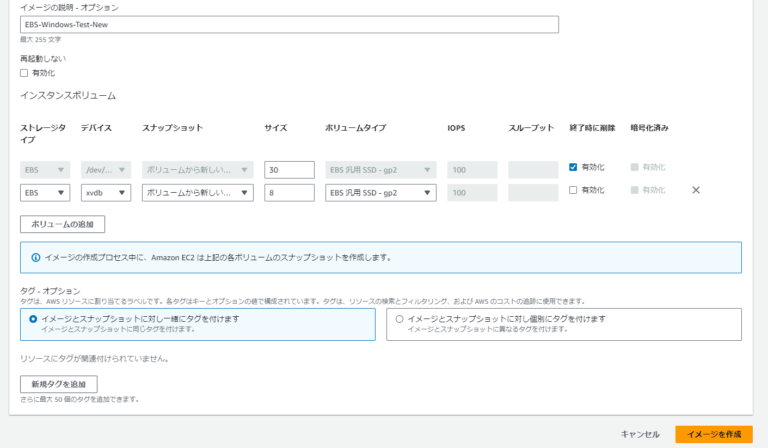Open volume type dropdown on xvdb row

381,193
